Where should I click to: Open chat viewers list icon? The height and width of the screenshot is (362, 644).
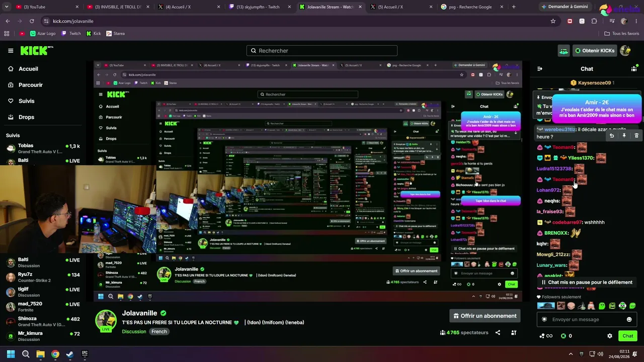click(634, 69)
